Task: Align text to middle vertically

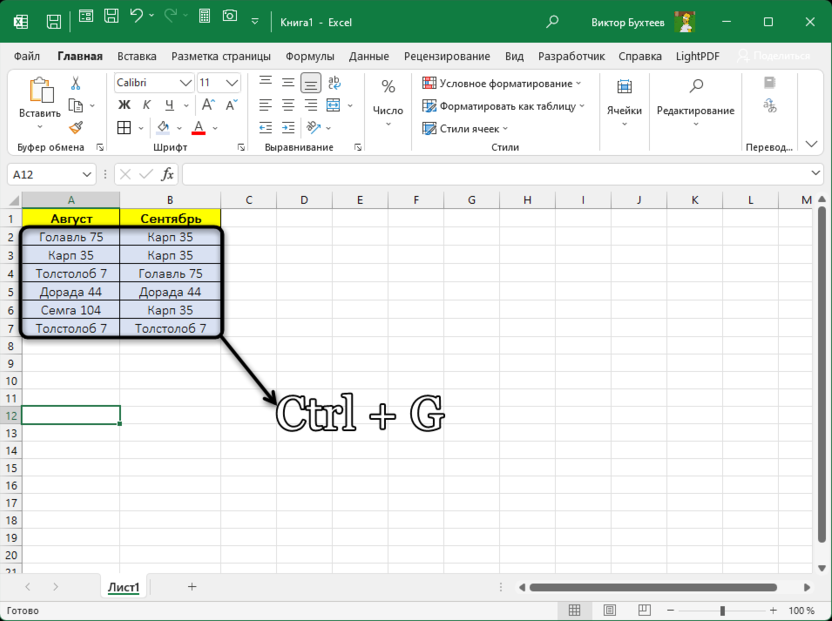Action: [x=288, y=82]
